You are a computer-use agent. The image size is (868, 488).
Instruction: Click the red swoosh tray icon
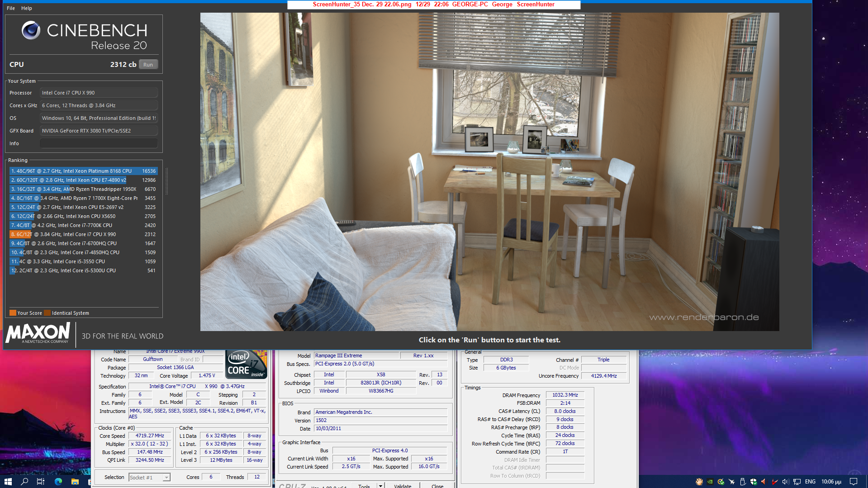point(775,482)
